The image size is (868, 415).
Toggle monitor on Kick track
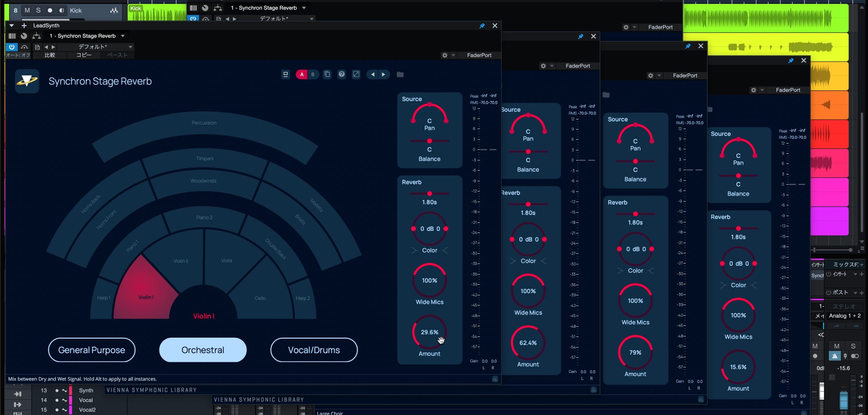pyautogui.click(x=61, y=11)
